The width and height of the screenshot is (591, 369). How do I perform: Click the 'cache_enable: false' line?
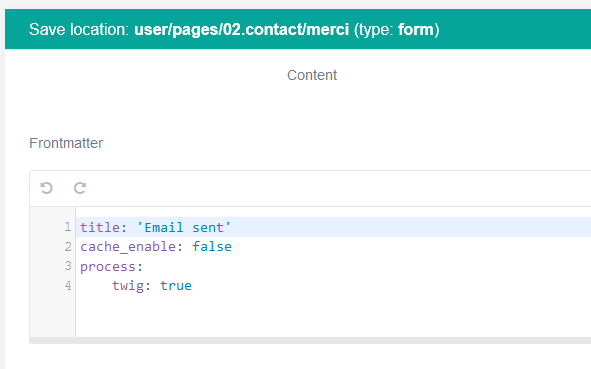[x=156, y=247]
